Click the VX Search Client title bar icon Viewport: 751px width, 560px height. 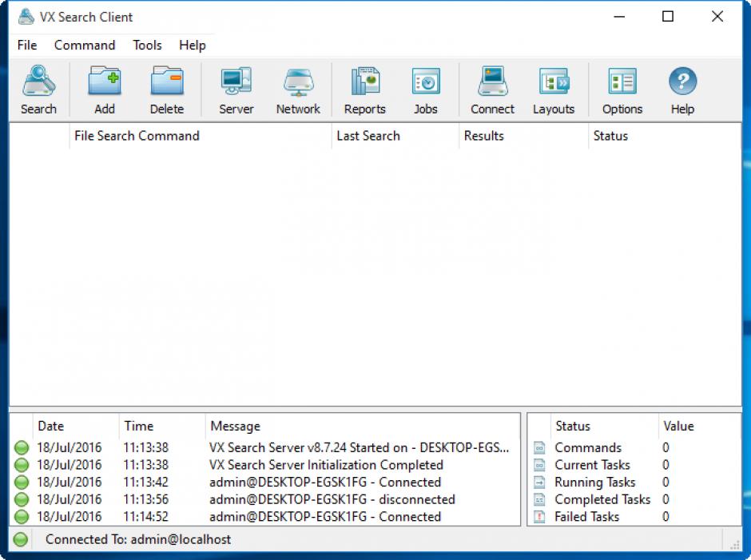coord(26,17)
